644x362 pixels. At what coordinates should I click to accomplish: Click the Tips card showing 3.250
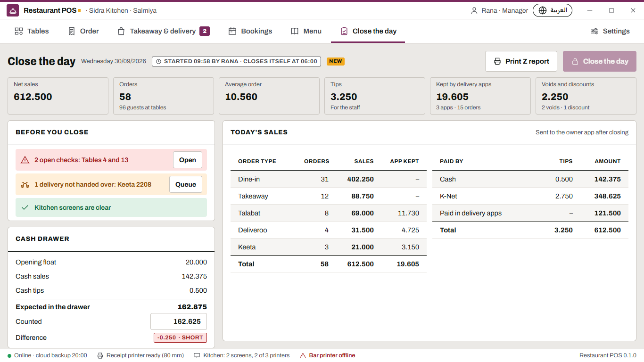point(375,96)
